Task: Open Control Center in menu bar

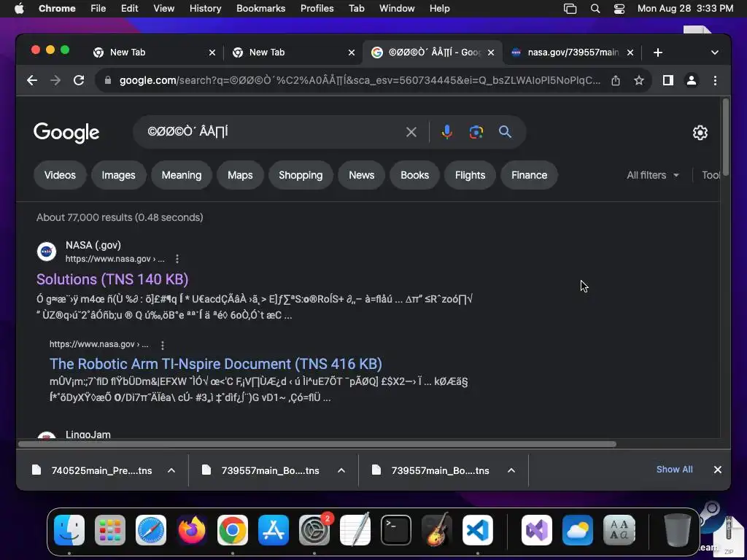Action: [x=619, y=9]
